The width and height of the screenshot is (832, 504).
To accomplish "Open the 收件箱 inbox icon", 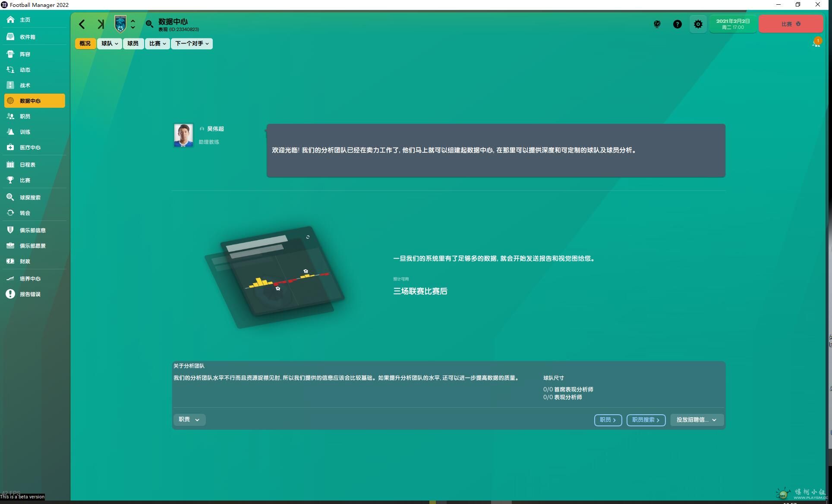I will tap(10, 37).
